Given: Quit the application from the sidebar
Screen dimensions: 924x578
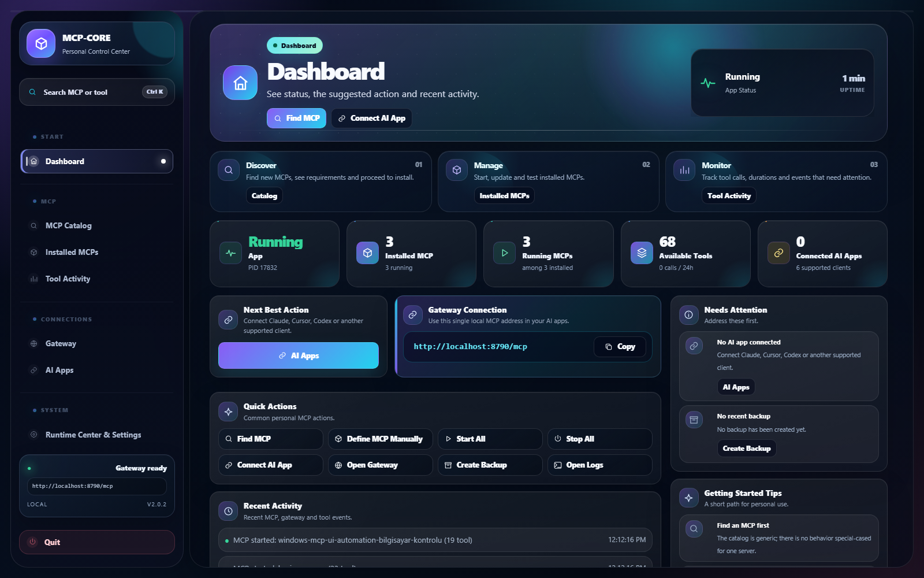Looking at the screenshot, I should pyautogui.click(x=97, y=542).
